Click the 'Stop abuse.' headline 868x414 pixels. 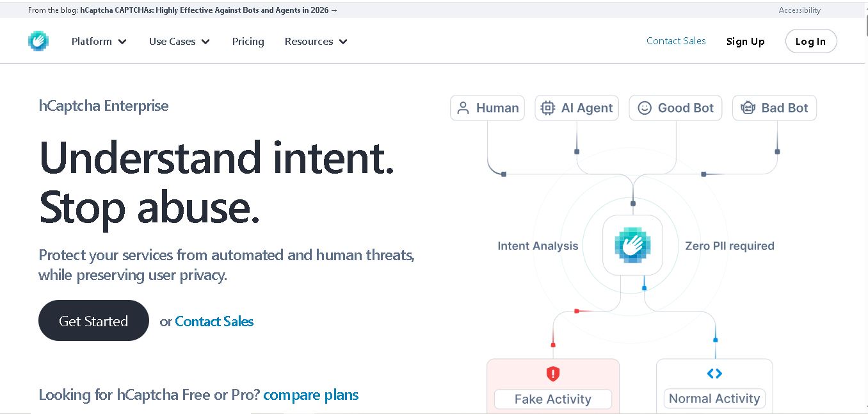[150, 208]
